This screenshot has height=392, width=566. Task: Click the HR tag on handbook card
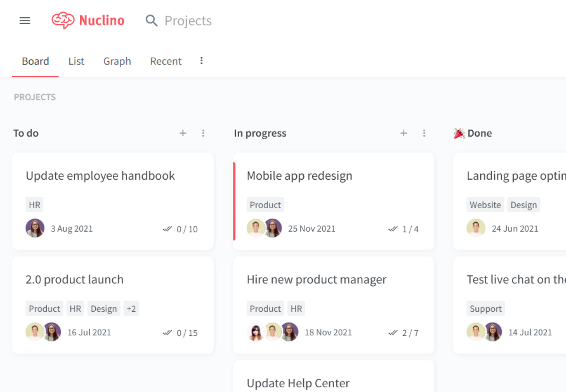34,205
